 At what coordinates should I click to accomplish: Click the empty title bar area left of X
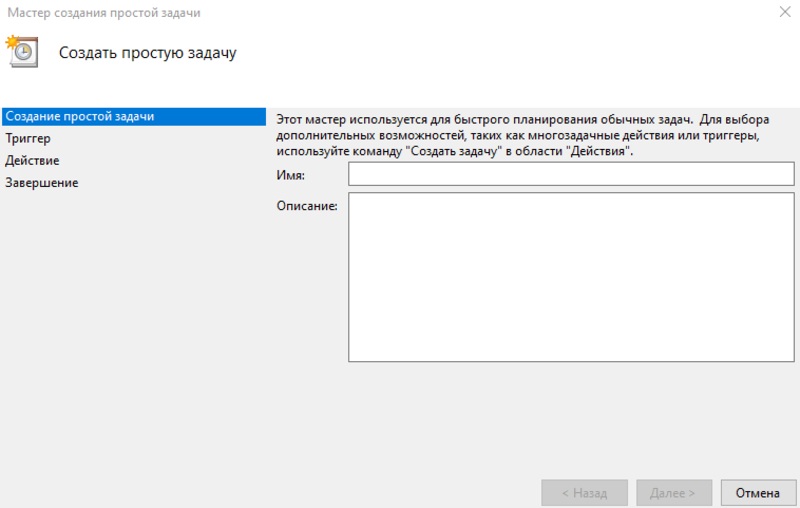tap(500, 13)
